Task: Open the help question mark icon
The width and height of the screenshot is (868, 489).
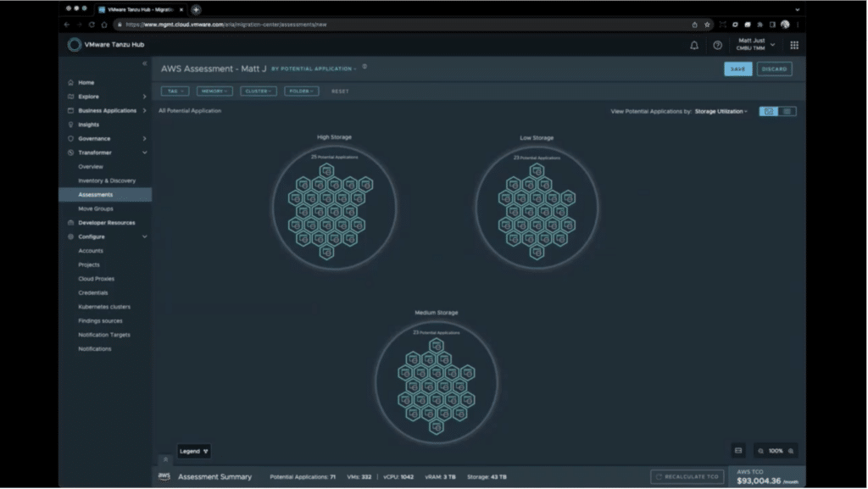Action: tap(717, 46)
